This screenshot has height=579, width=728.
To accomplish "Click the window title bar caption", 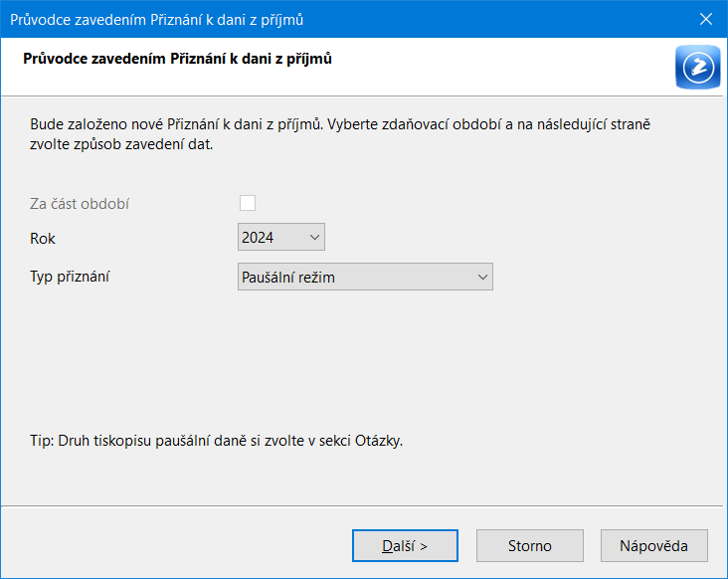I will pyautogui.click(x=156, y=20).
